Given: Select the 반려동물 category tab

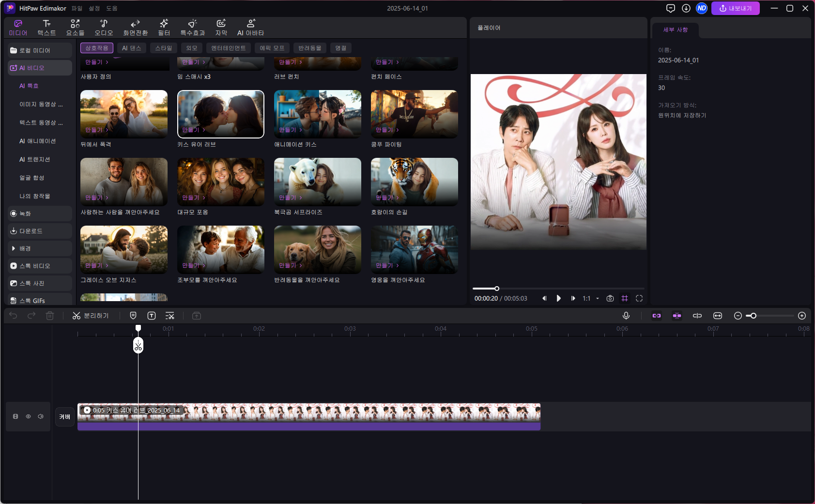Looking at the screenshot, I should point(310,48).
